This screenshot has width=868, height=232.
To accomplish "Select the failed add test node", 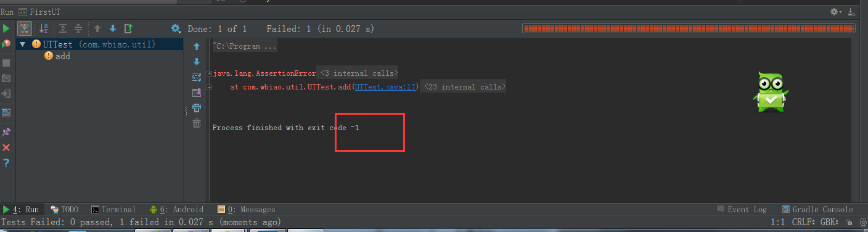I will click(x=57, y=56).
